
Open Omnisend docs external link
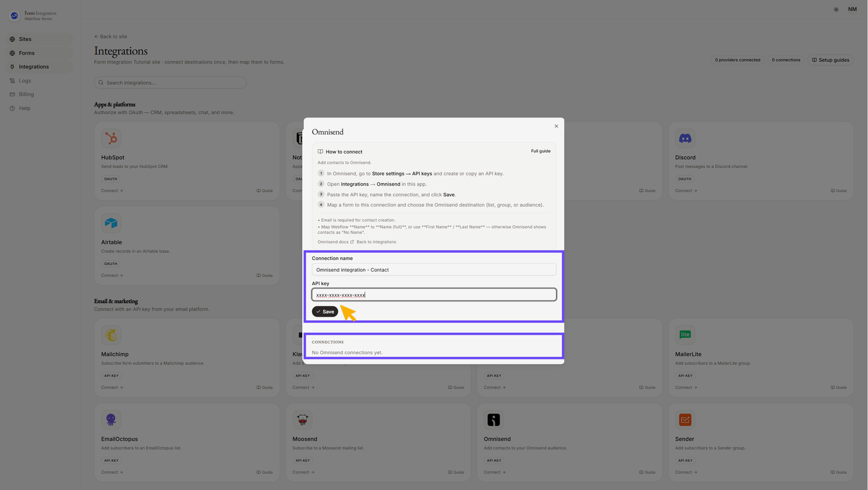336,242
